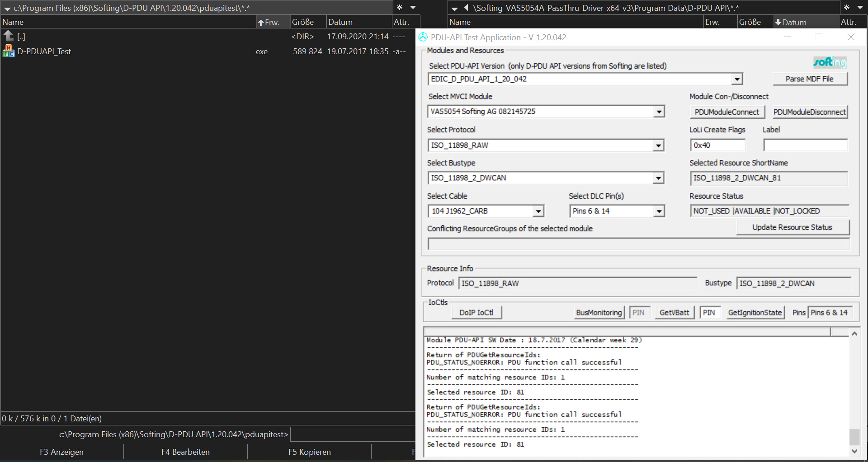Viewport: 868px width, 462px height.
Task: Sort right panel by Datum column
Action: click(x=805, y=22)
